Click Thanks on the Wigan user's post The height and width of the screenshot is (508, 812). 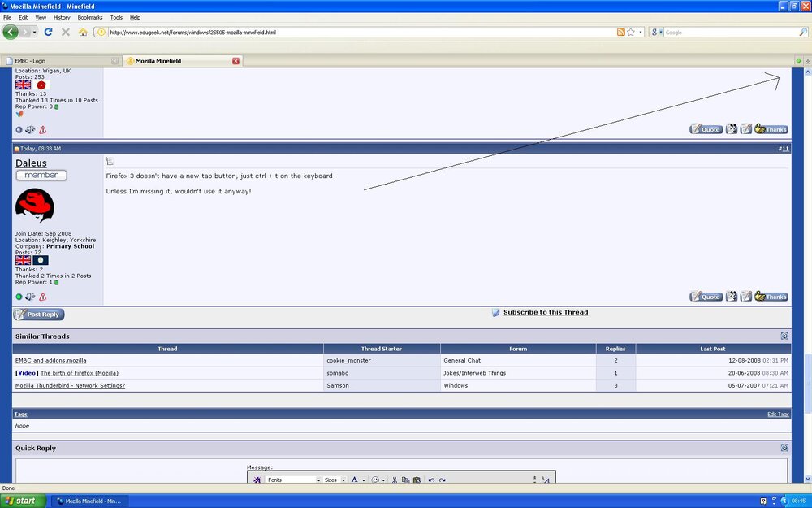(x=771, y=129)
